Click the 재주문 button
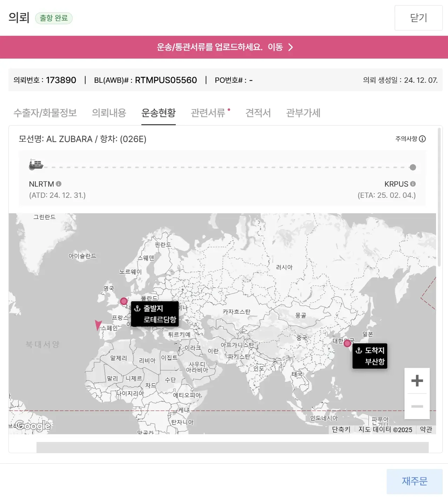The width and height of the screenshot is (448, 497). click(415, 481)
